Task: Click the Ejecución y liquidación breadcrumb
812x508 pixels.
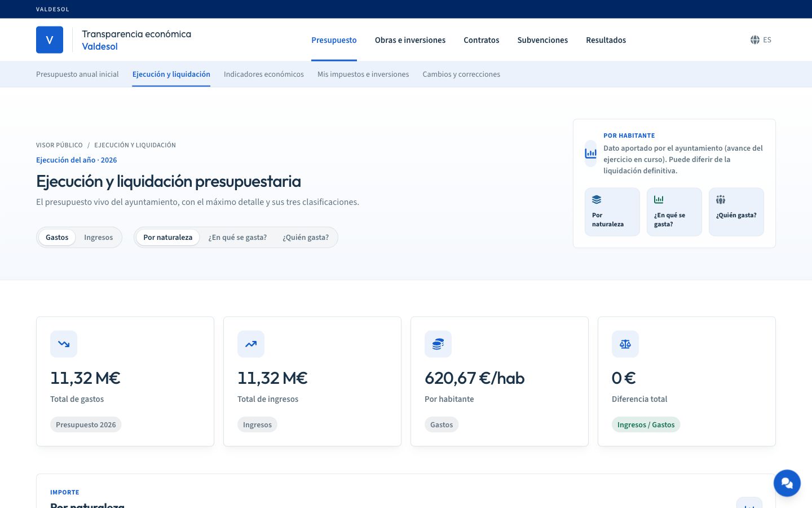Action: click(135, 145)
